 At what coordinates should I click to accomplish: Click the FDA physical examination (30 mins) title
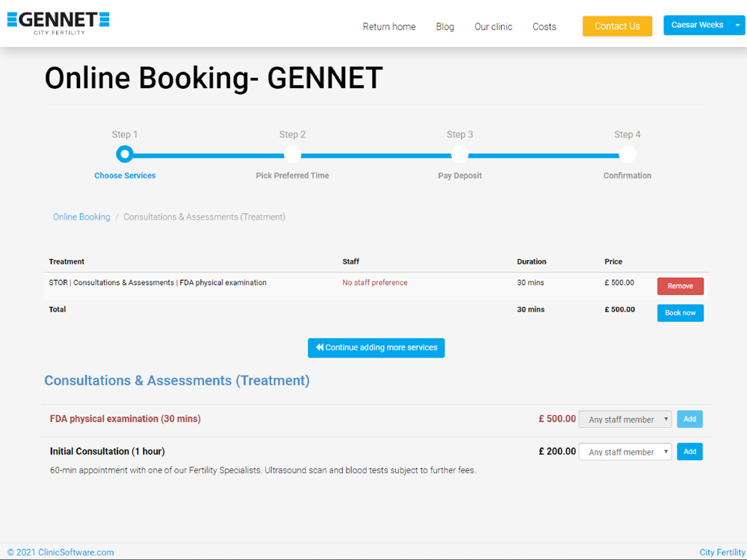click(125, 419)
